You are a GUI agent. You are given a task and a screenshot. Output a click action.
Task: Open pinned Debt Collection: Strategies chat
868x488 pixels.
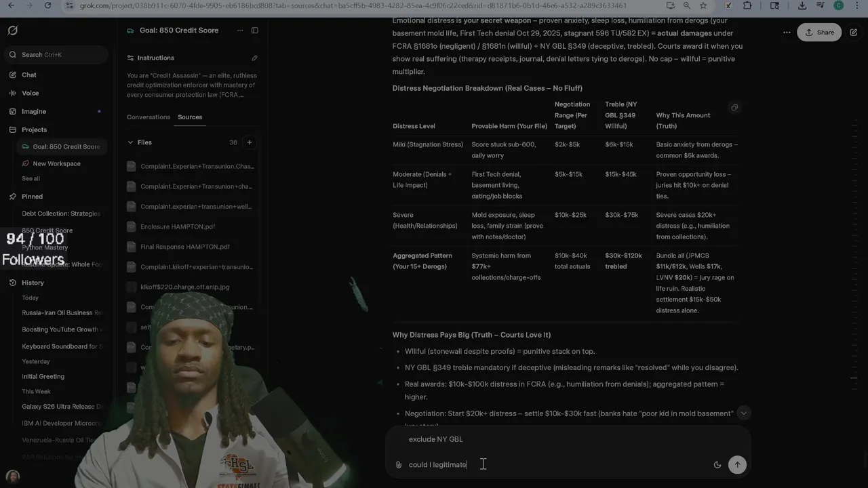61,213
